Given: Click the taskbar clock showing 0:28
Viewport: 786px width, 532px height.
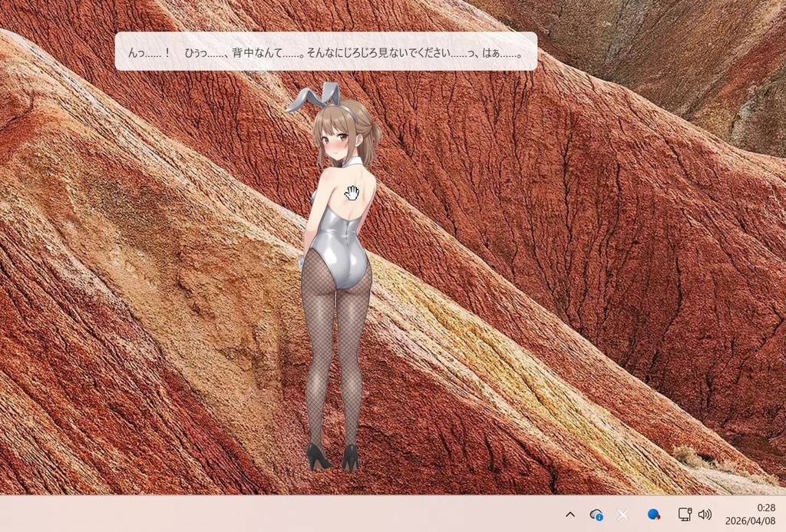Looking at the screenshot, I should click(765, 507).
